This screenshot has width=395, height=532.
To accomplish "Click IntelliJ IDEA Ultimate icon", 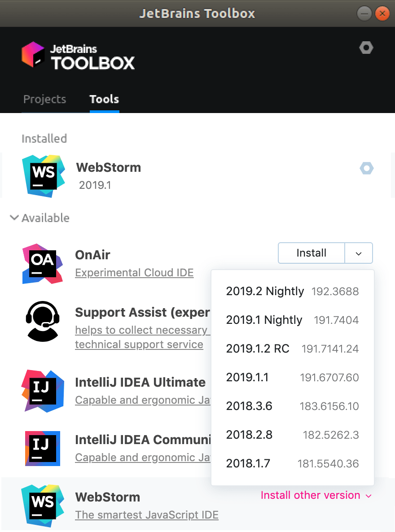I will [43, 391].
